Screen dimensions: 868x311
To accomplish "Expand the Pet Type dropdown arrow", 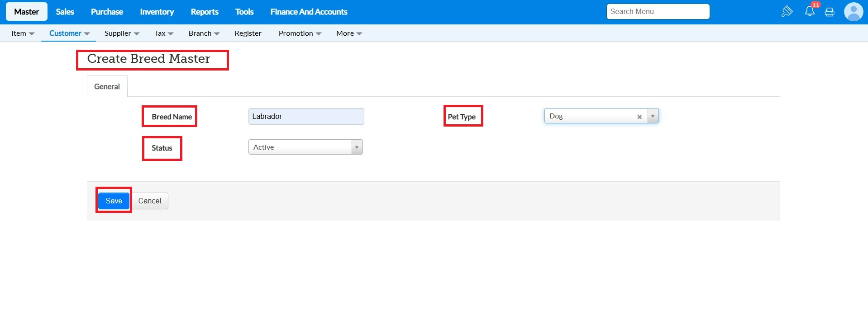I will click(653, 116).
